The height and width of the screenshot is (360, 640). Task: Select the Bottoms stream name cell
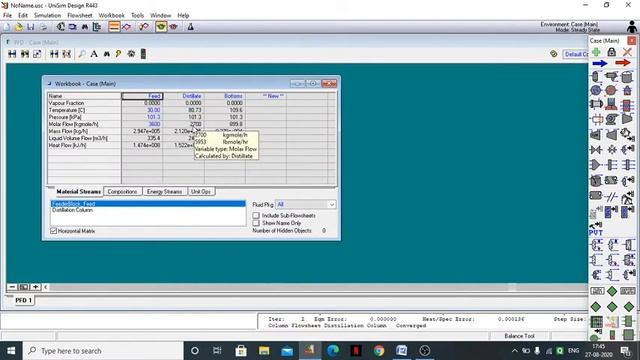click(225, 96)
